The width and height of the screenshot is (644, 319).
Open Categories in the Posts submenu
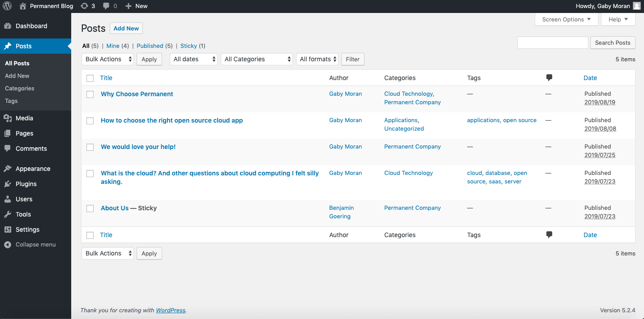click(x=20, y=88)
